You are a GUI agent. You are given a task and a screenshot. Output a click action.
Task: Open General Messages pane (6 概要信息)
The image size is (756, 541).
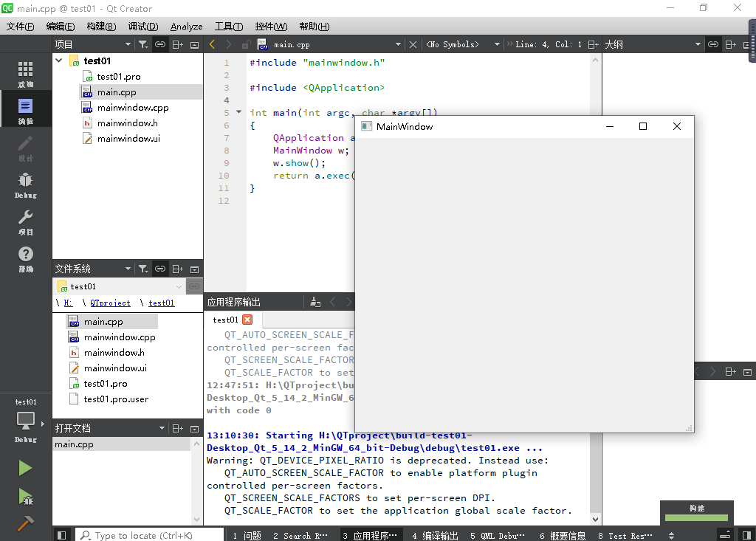coord(563,536)
